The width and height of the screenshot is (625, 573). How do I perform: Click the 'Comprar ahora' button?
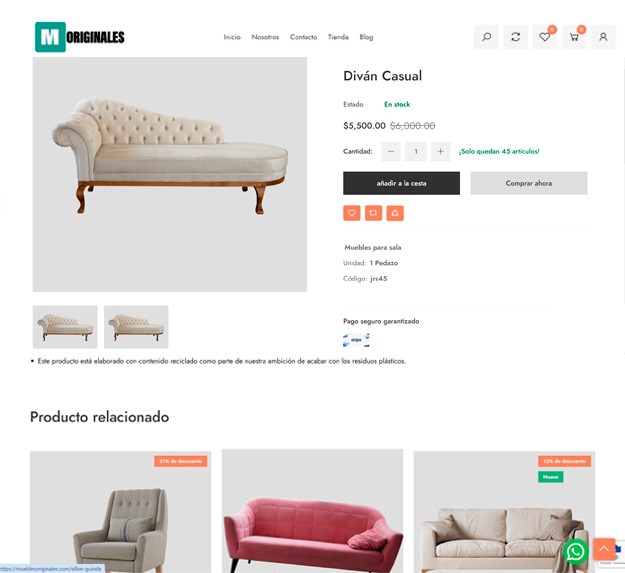[529, 183]
